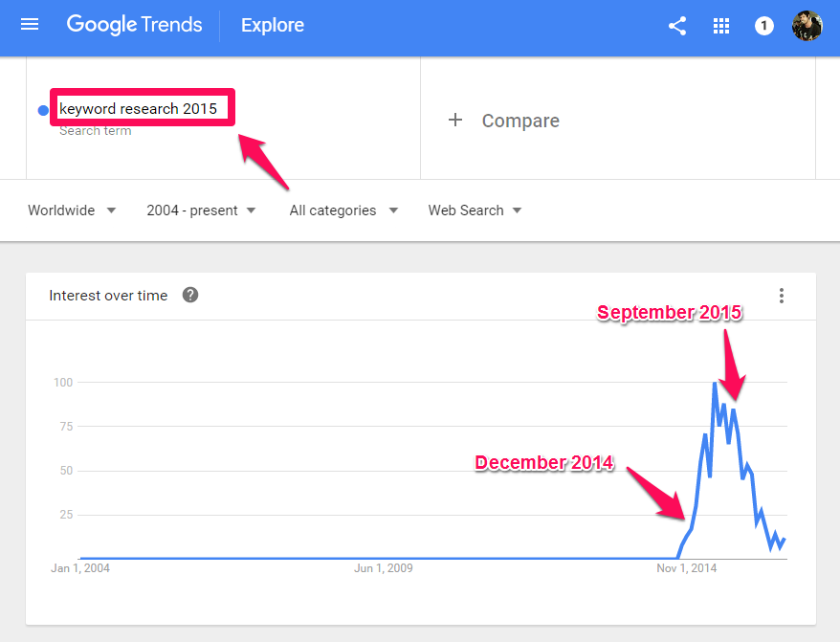840x642 pixels.
Task: Expand the All categories dropdown
Action: click(x=343, y=210)
